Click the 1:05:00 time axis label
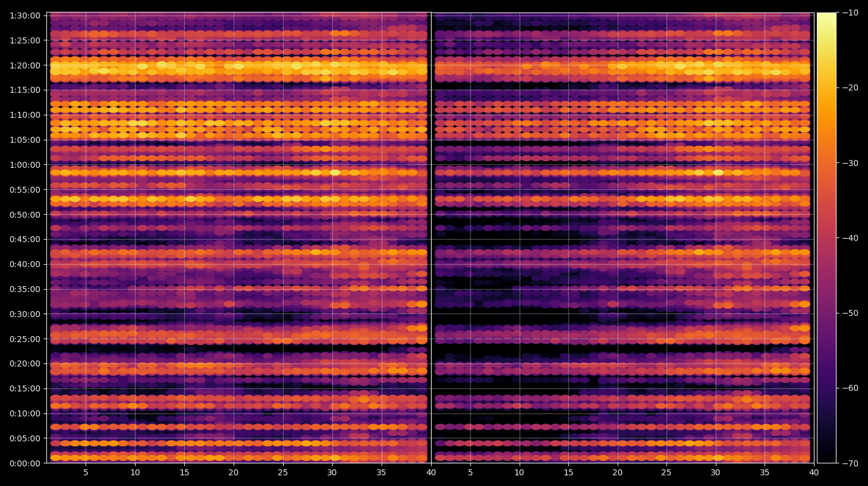 click(x=25, y=140)
